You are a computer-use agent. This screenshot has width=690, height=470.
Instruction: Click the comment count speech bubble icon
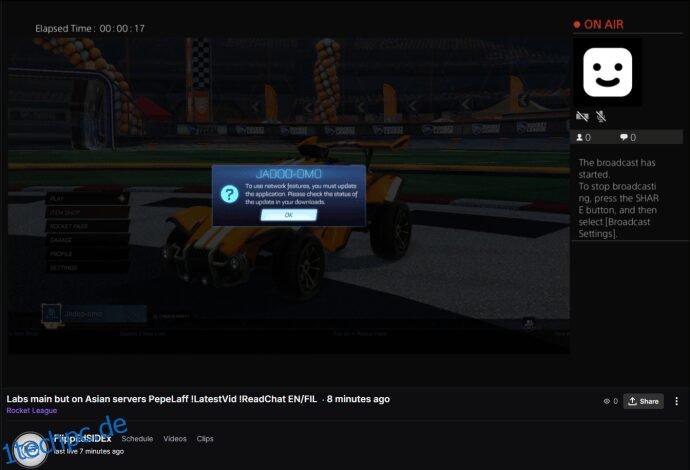click(x=624, y=137)
